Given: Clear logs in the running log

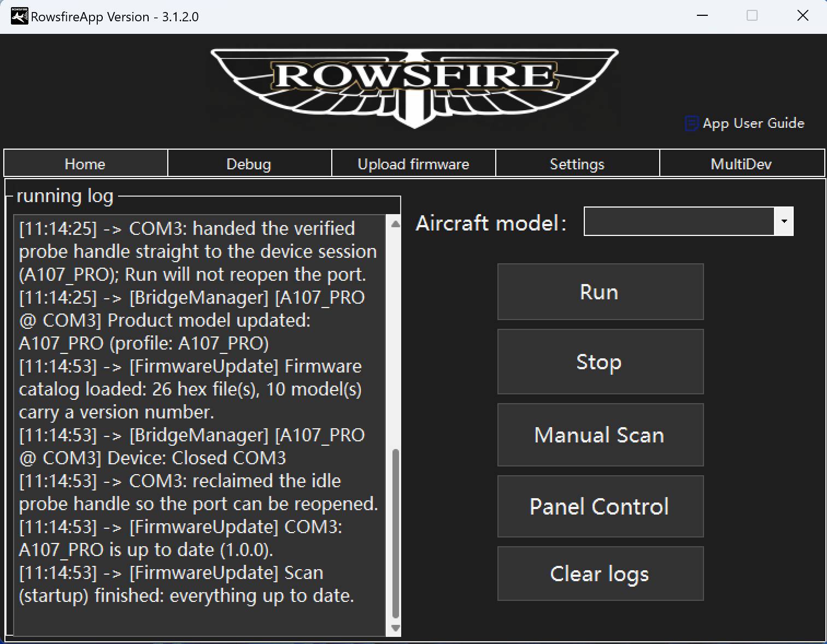Looking at the screenshot, I should pos(600,574).
